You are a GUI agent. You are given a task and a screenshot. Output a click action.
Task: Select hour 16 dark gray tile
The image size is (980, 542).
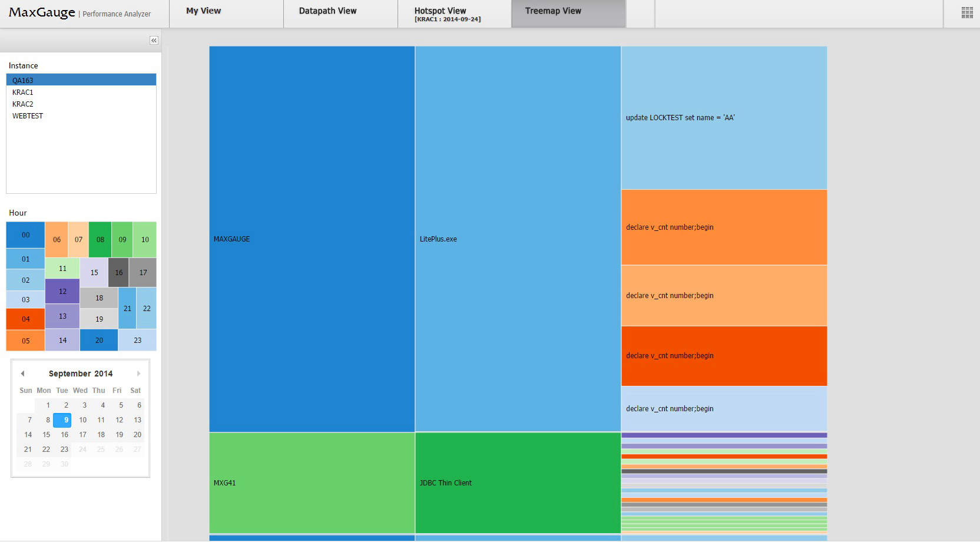(119, 273)
